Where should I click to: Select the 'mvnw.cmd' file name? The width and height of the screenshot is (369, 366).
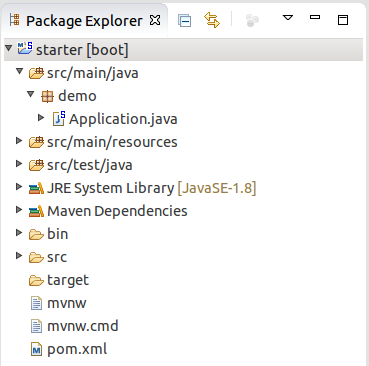[x=83, y=326]
